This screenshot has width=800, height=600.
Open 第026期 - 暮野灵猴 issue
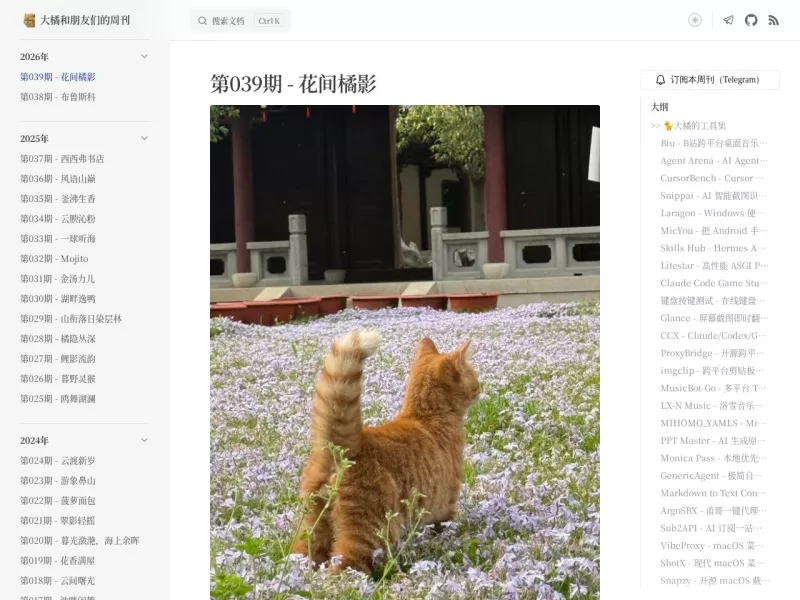tap(58, 378)
